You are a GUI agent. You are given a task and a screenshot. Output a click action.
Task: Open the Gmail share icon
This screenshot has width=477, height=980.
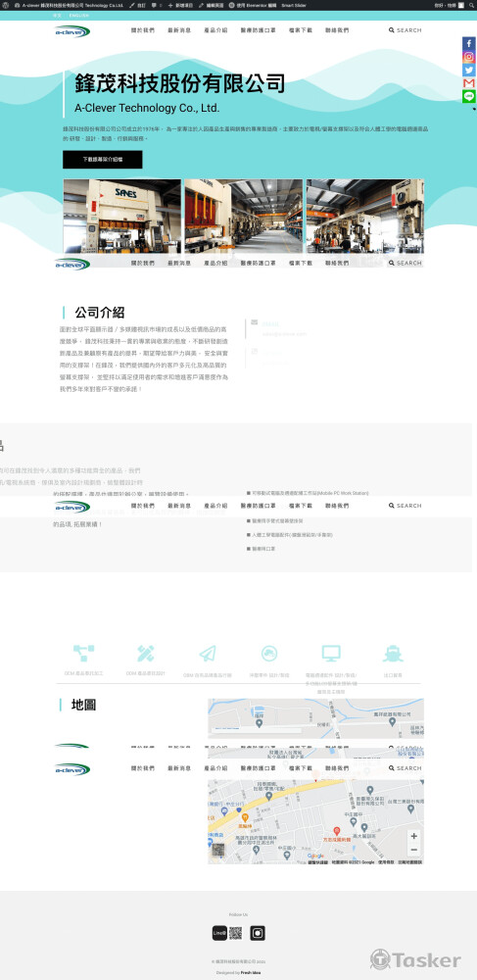coord(469,82)
